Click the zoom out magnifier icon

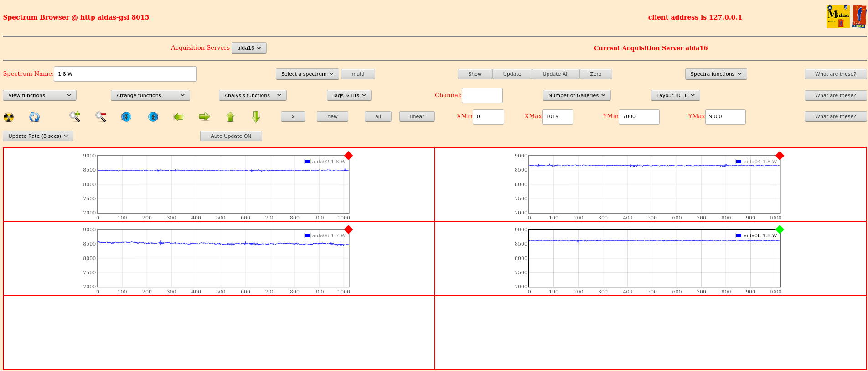tap(101, 117)
